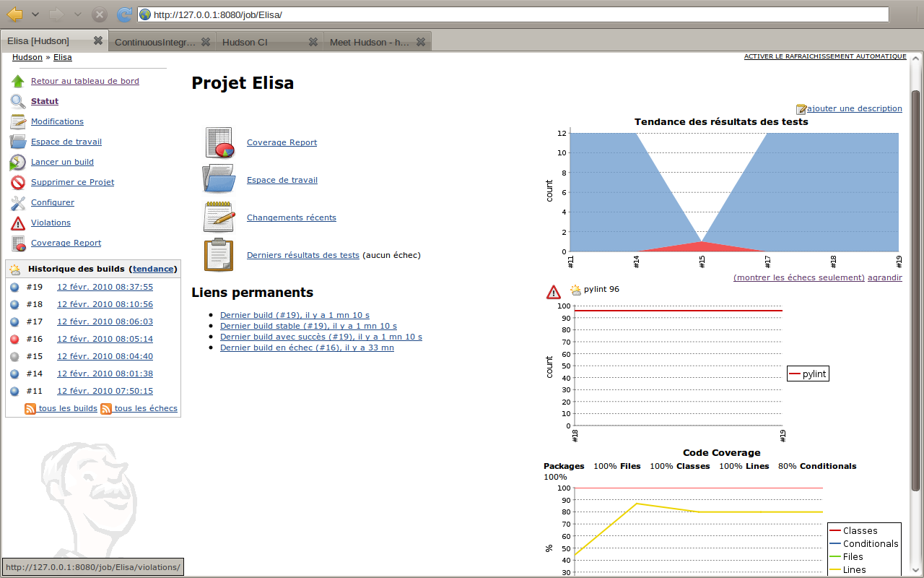Click the browser reload button
Image resolution: width=924 pixels, height=578 pixels.
pyautogui.click(x=124, y=14)
